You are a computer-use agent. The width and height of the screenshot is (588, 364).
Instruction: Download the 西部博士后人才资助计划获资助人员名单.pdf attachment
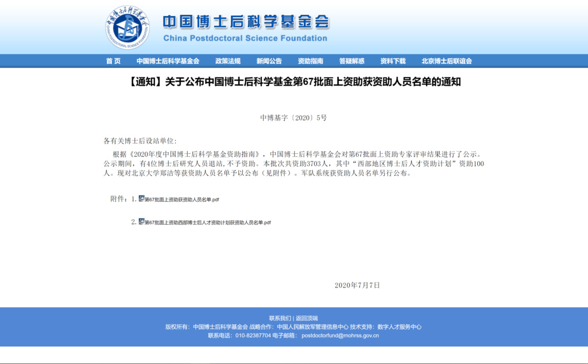208,223
